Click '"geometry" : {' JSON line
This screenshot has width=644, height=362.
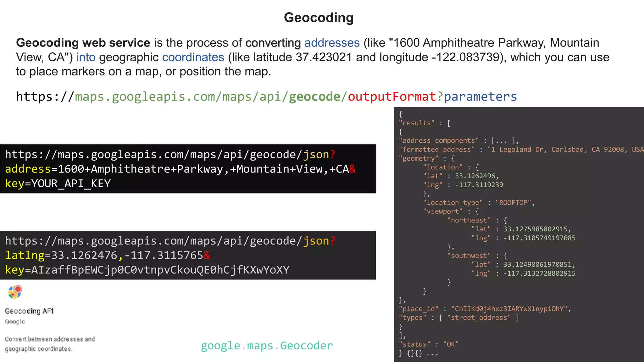pyautogui.click(x=427, y=158)
